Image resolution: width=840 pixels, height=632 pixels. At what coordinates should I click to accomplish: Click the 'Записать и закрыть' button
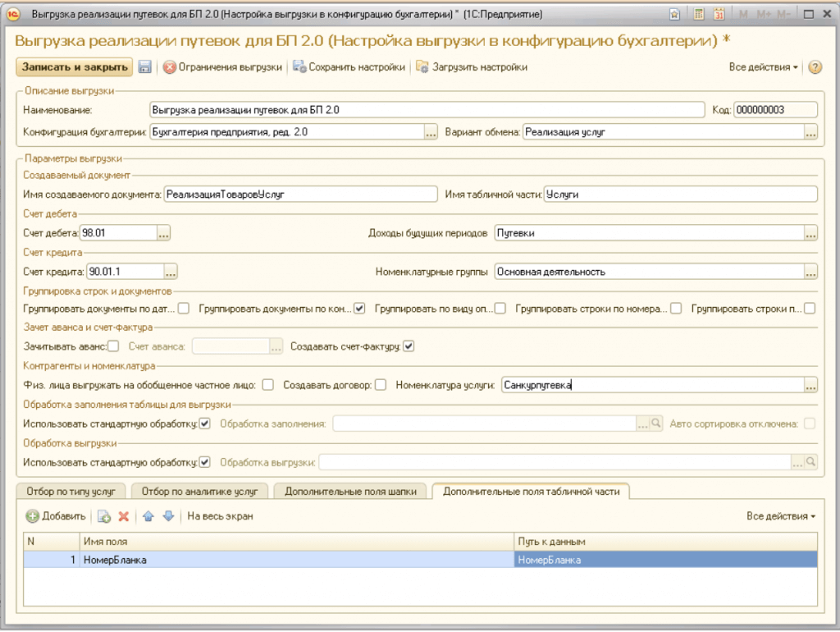click(73, 67)
